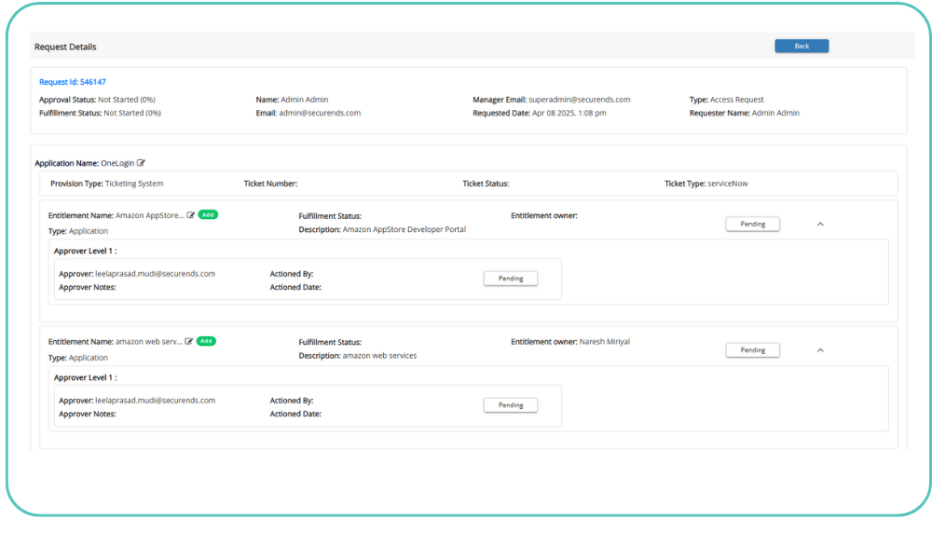Viewport: 932px width, 560px height.
Task: Click green Add badge for amazon web services
Action: click(x=206, y=342)
